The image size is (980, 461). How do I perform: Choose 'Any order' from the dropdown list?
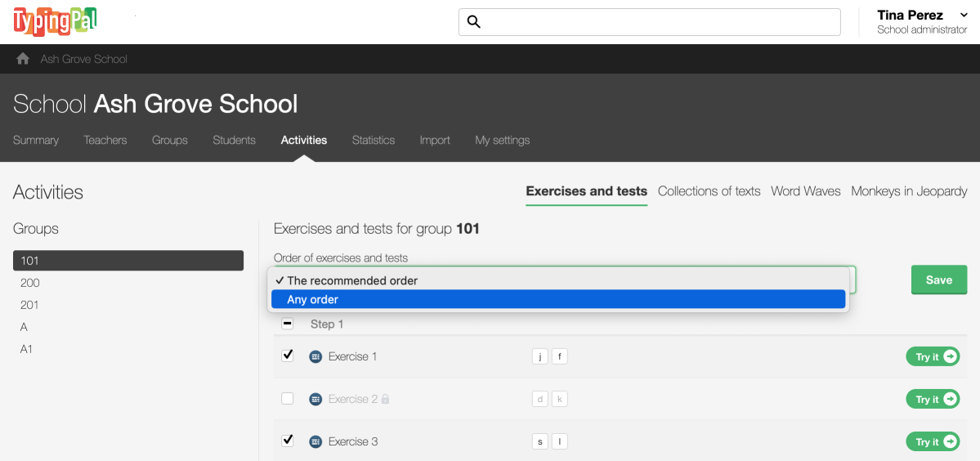(x=557, y=300)
